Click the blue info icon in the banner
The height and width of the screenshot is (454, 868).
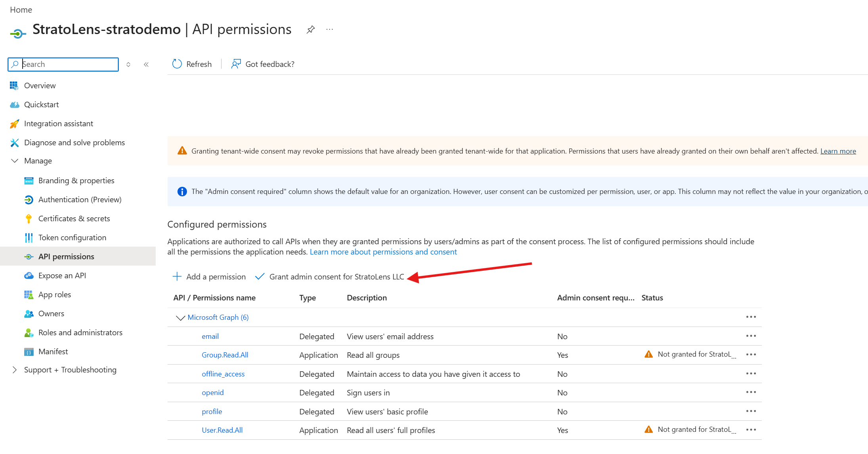pyautogui.click(x=182, y=192)
